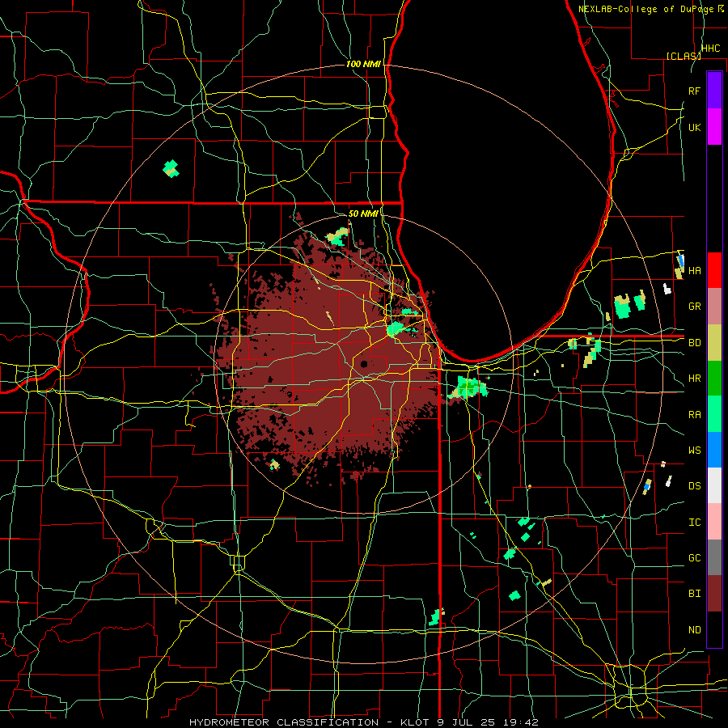Click the "BD" legend label

click(694, 343)
